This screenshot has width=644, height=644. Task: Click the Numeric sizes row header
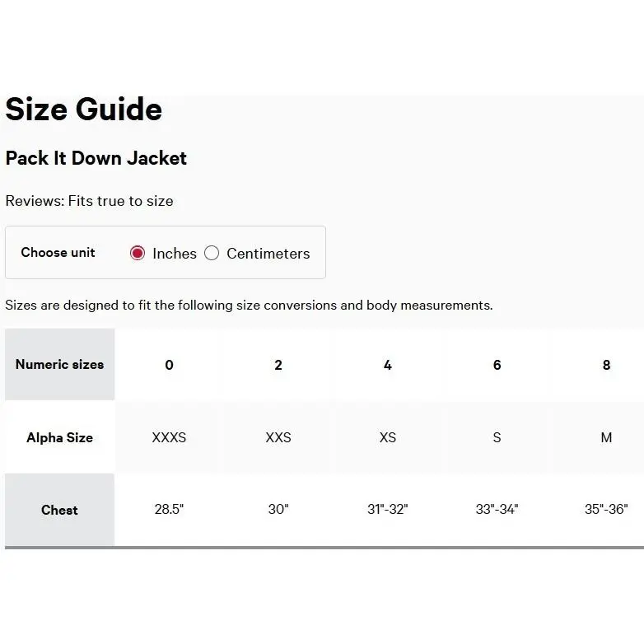click(59, 364)
